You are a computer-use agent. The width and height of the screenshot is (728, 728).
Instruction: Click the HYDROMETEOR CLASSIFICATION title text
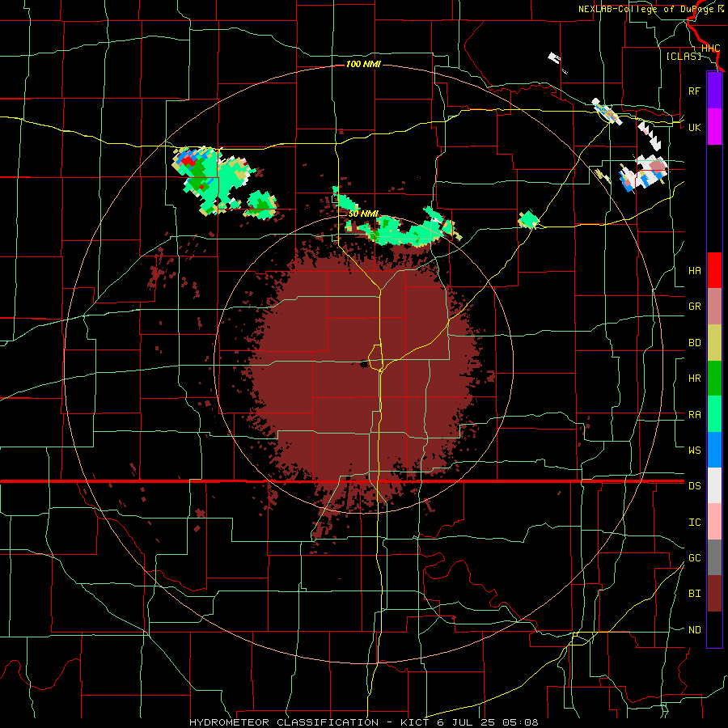[284, 722]
